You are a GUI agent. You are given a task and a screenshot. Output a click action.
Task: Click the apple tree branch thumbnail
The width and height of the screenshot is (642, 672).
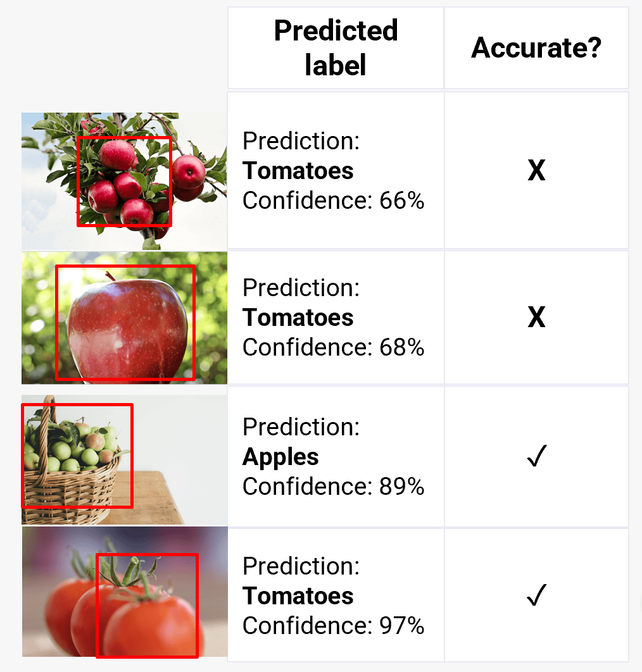pyautogui.click(x=124, y=181)
